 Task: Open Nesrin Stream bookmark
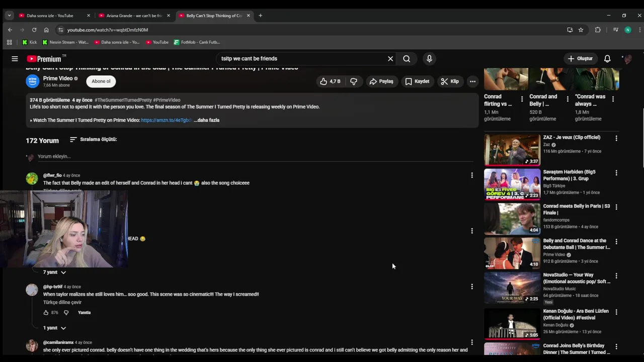coord(65,42)
